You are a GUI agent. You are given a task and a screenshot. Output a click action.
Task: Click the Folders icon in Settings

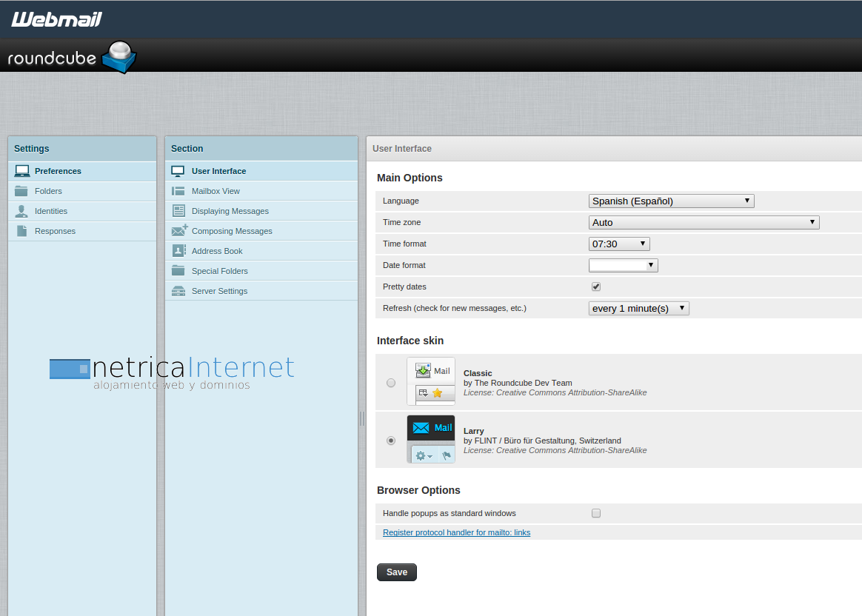tap(22, 191)
